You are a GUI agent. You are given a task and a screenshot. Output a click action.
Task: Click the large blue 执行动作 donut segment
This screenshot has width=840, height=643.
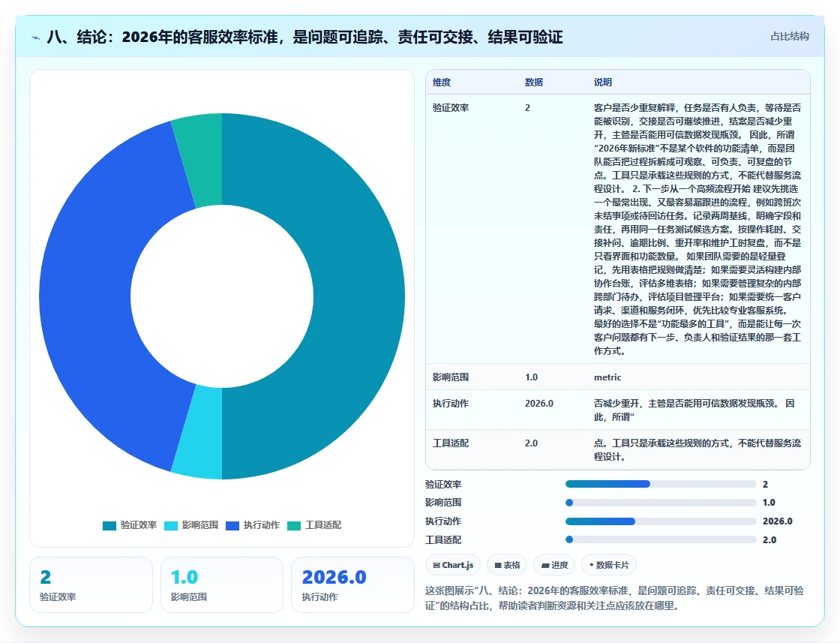coord(85,296)
